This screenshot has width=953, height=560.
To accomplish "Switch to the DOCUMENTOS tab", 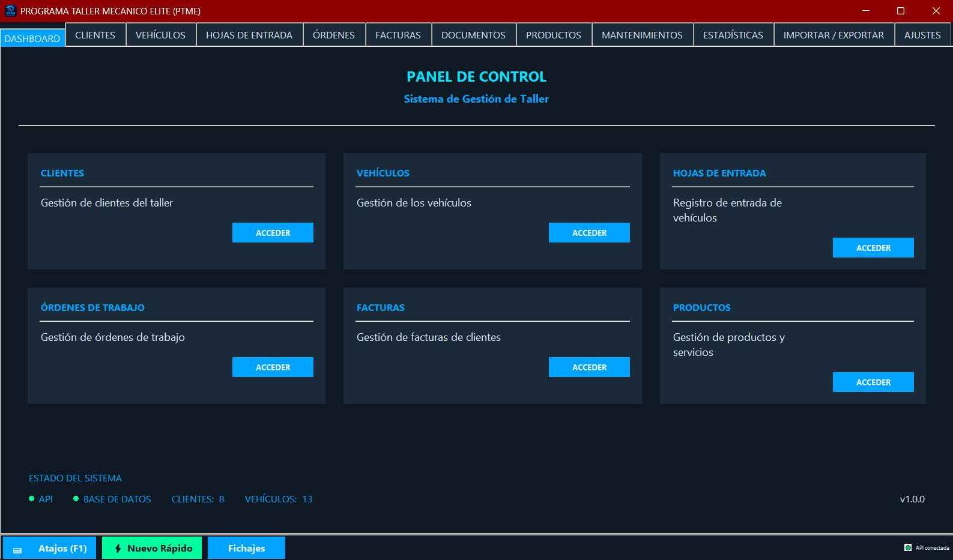I will point(474,35).
